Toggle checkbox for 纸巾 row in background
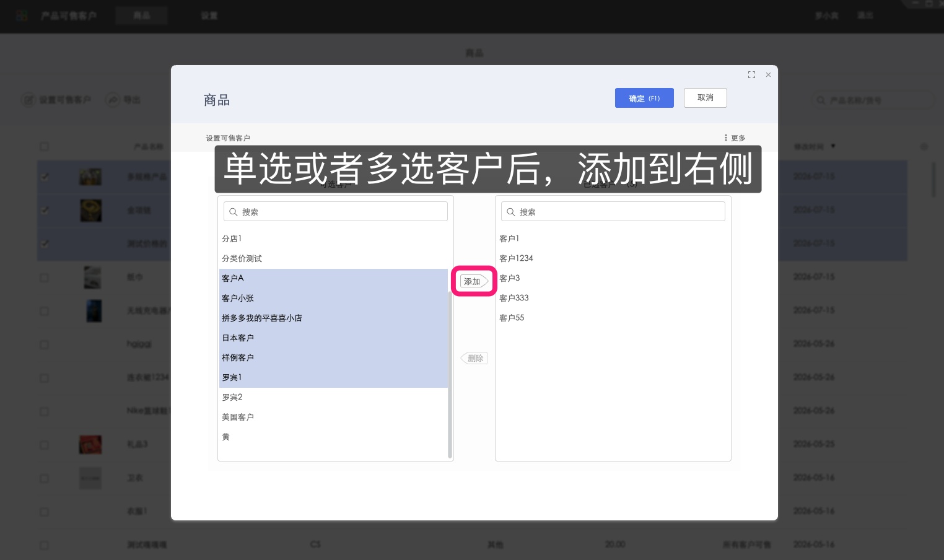Screen dimensions: 944x560 tap(45, 278)
